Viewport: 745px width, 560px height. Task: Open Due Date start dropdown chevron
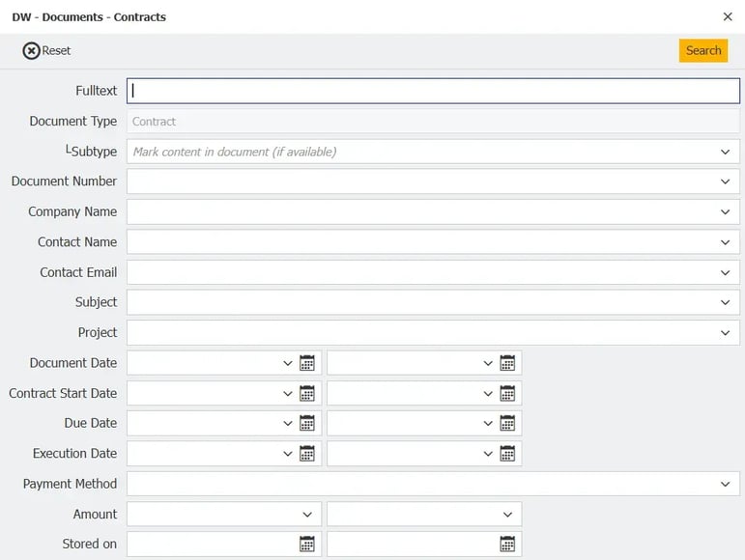(x=287, y=423)
